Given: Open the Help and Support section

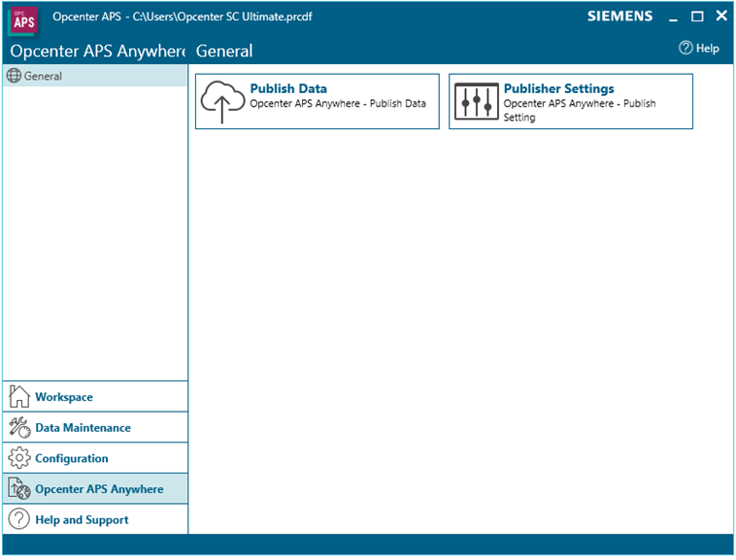Looking at the screenshot, I should click(x=82, y=520).
